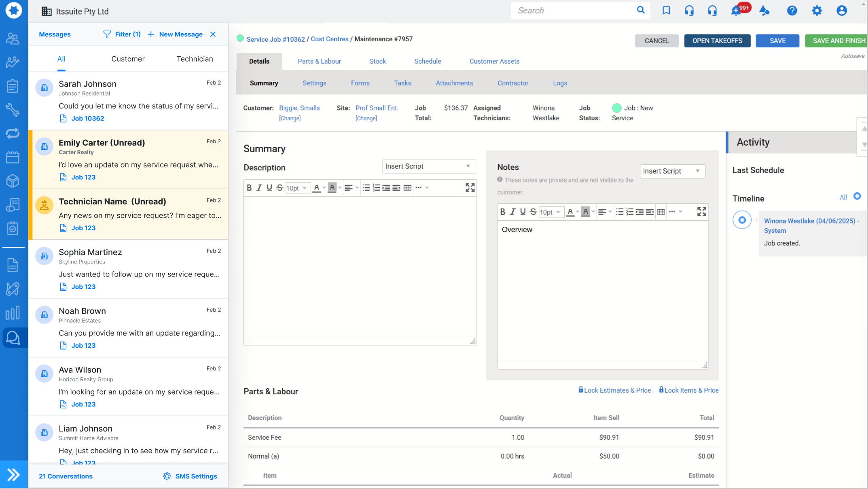Image resolution: width=868 pixels, height=489 pixels.
Task: Toggle strikethrough in Notes editor
Action: [533, 212]
